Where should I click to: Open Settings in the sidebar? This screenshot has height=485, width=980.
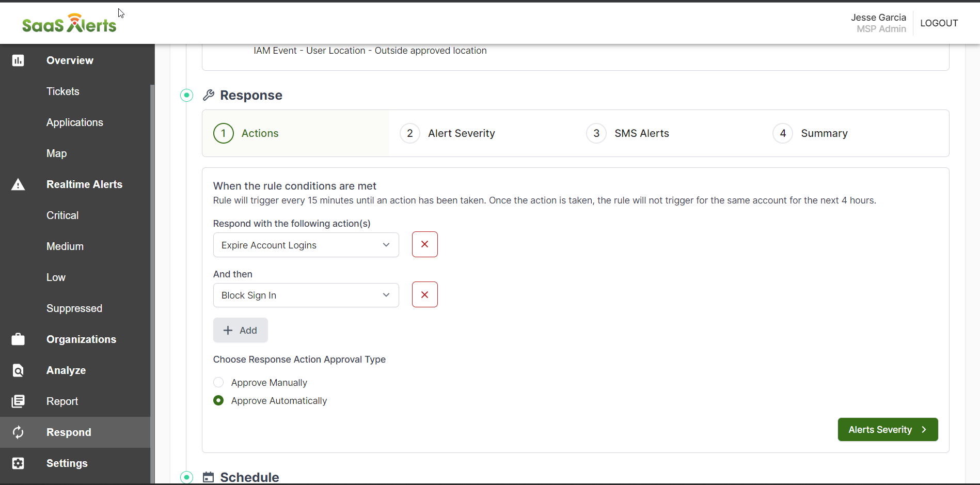click(x=67, y=463)
